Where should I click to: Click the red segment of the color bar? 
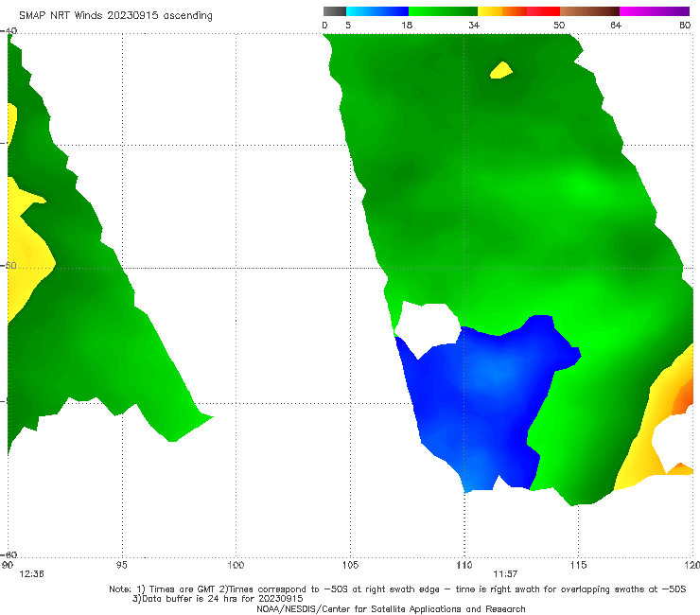pyautogui.click(x=543, y=11)
